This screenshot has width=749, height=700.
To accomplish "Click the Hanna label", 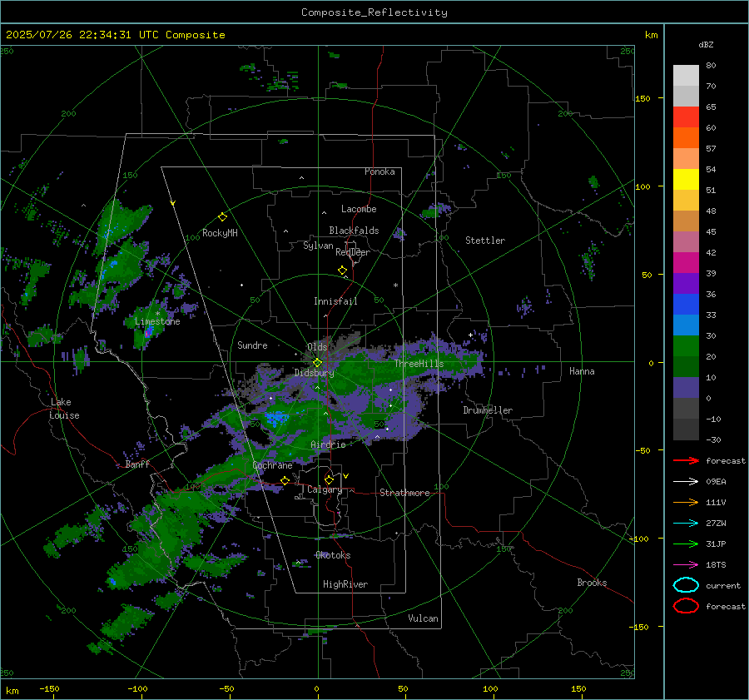I will tap(582, 371).
